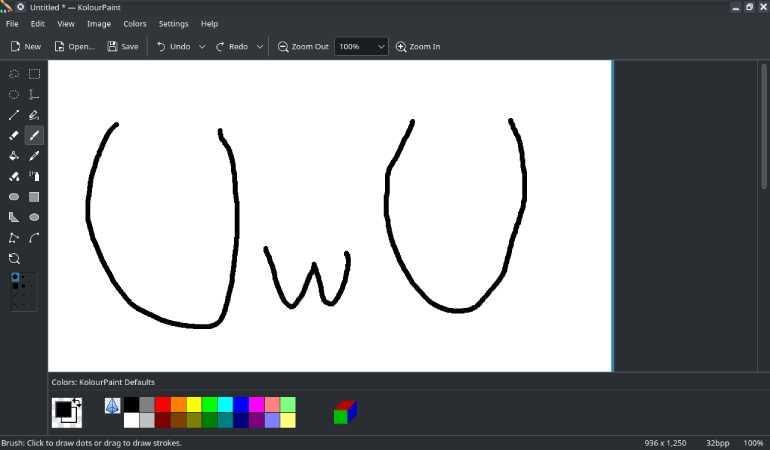Pick the Eraser tool
770x450 pixels.
[14, 136]
